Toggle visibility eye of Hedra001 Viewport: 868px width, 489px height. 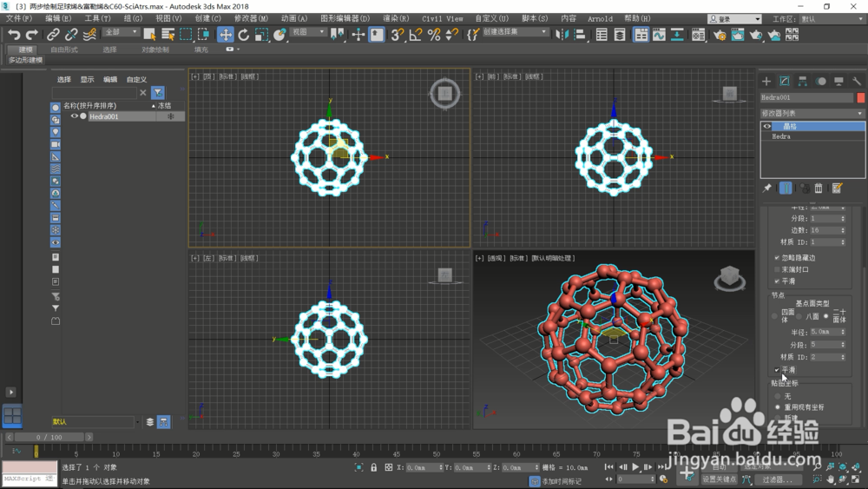(74, 116)
